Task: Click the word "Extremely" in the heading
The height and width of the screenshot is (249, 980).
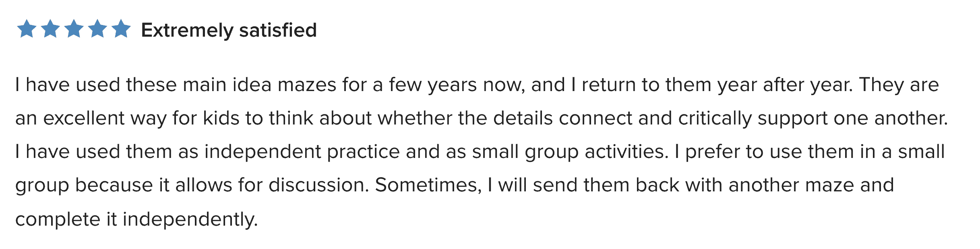Action: click(187, 31)
